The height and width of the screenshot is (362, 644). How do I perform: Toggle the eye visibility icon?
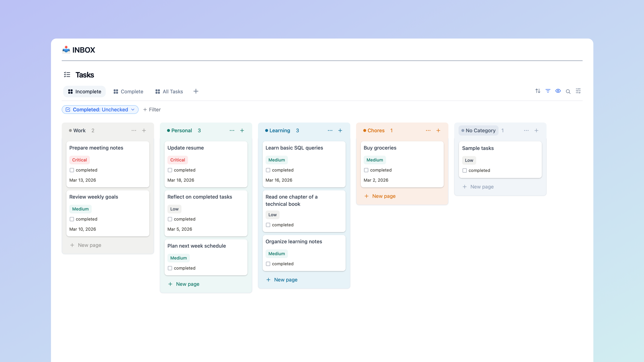(x=558, y=91)
